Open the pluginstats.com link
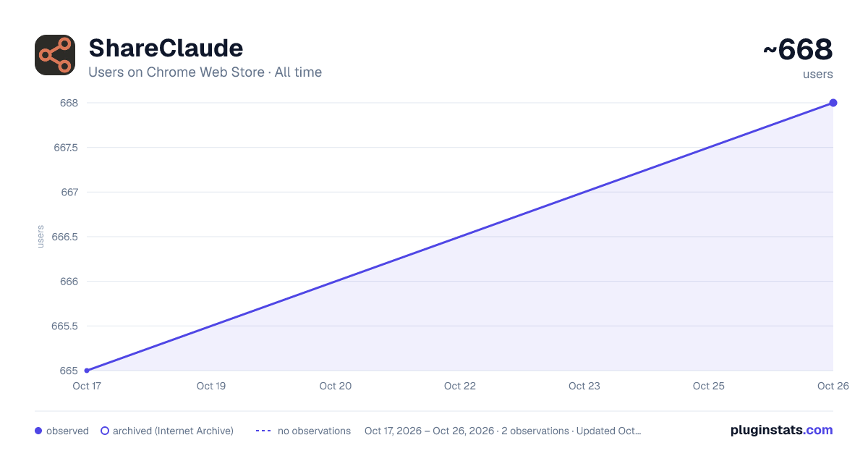 click(782, 430)
